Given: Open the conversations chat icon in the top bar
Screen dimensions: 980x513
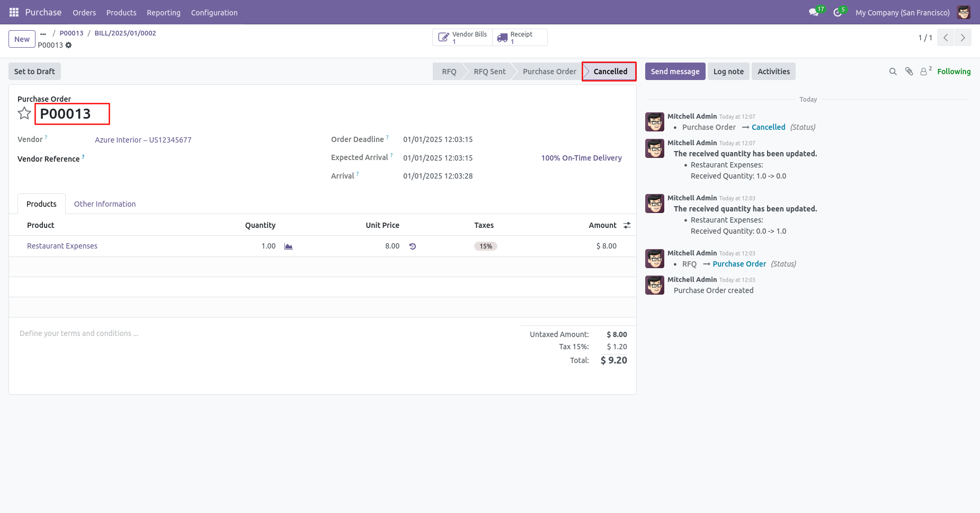Looking at the screenshot, I should (814, 12).
